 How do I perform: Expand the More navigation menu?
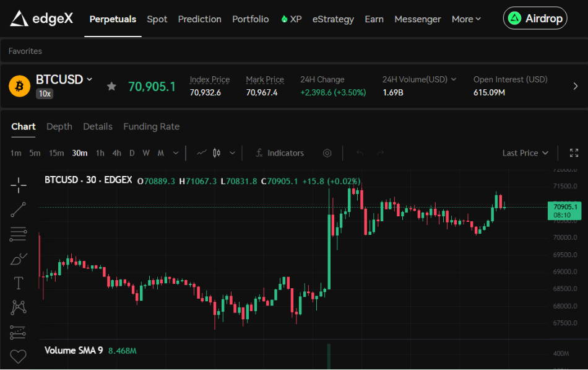tap(466, 19)
